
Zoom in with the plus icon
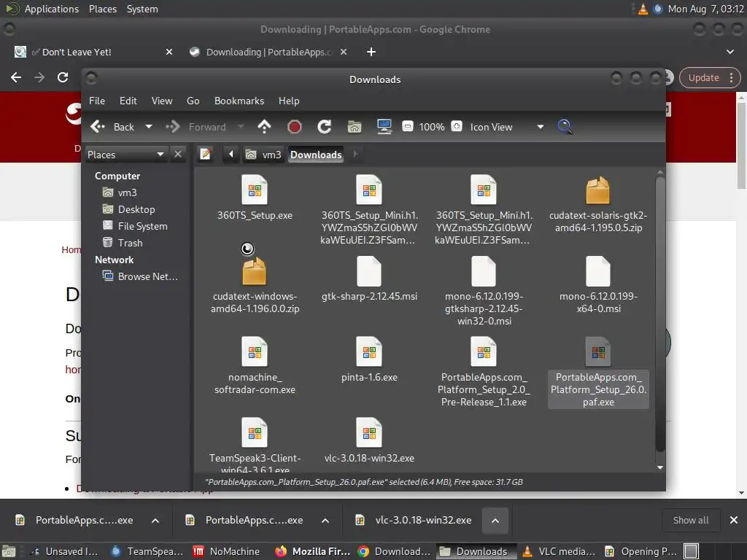click(457, 127)
